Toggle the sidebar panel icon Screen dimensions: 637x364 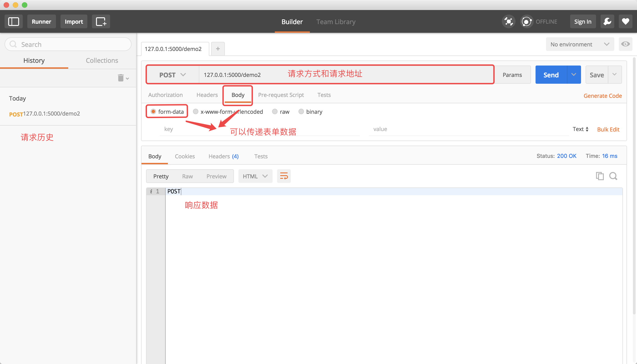click(x=13, y=22)
